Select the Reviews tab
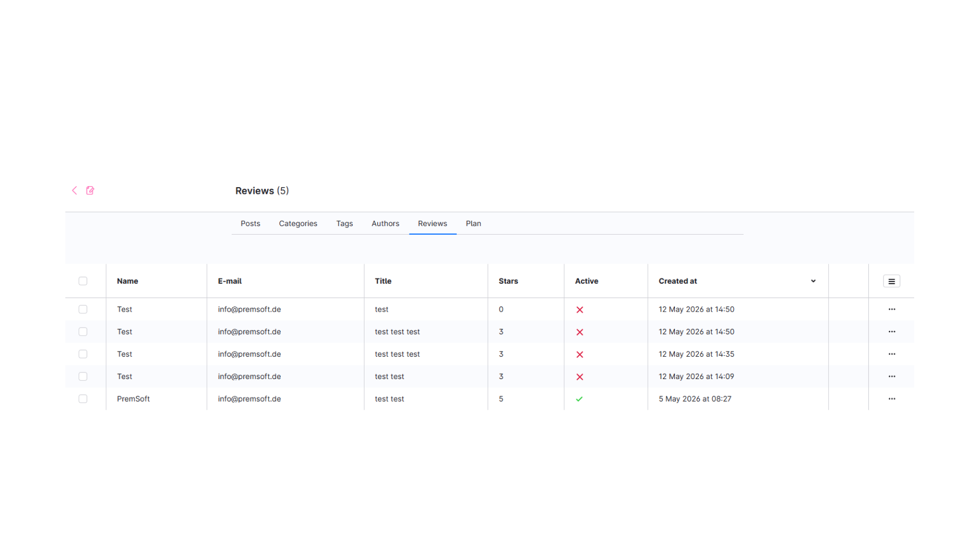 (x=433, y=223)
